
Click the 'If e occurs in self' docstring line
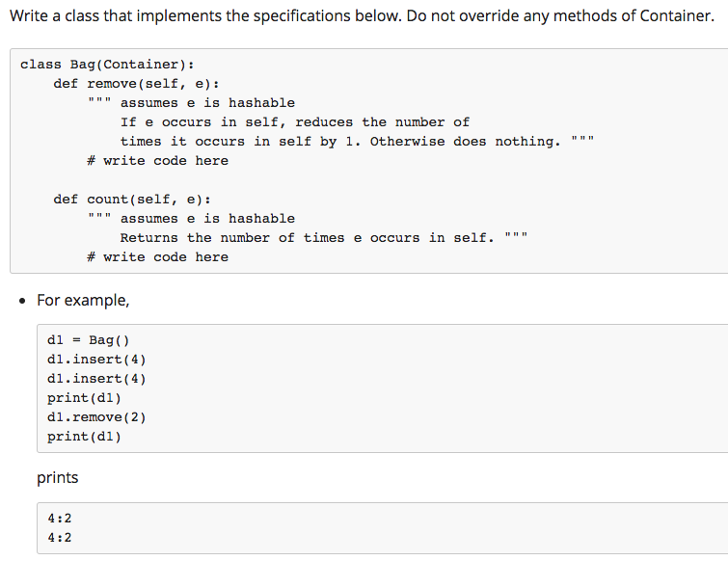point(294,122)
